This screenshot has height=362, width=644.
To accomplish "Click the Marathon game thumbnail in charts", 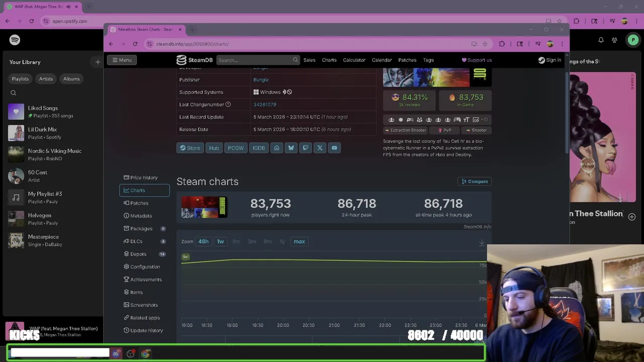I will click(204, 207).
